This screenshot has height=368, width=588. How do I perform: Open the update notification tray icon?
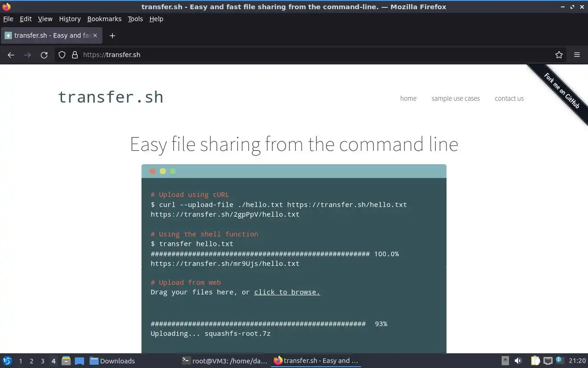tap(559, 360)
